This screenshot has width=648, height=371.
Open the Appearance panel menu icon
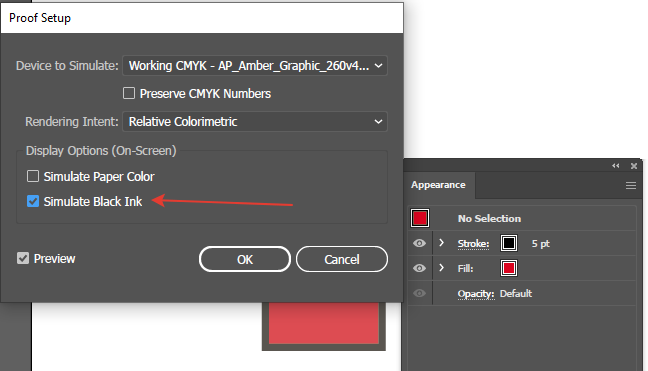(x=631, y=186)
